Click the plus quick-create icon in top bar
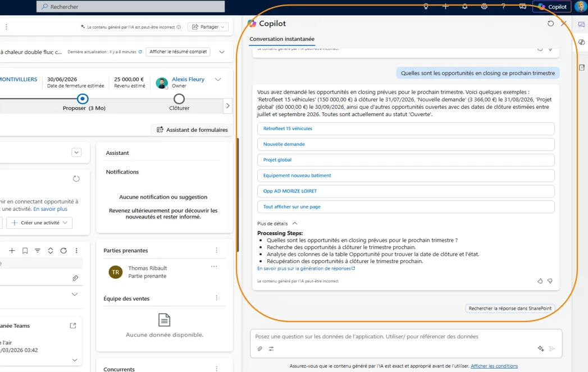Screen dimensions: 588x372 point(445,6)
